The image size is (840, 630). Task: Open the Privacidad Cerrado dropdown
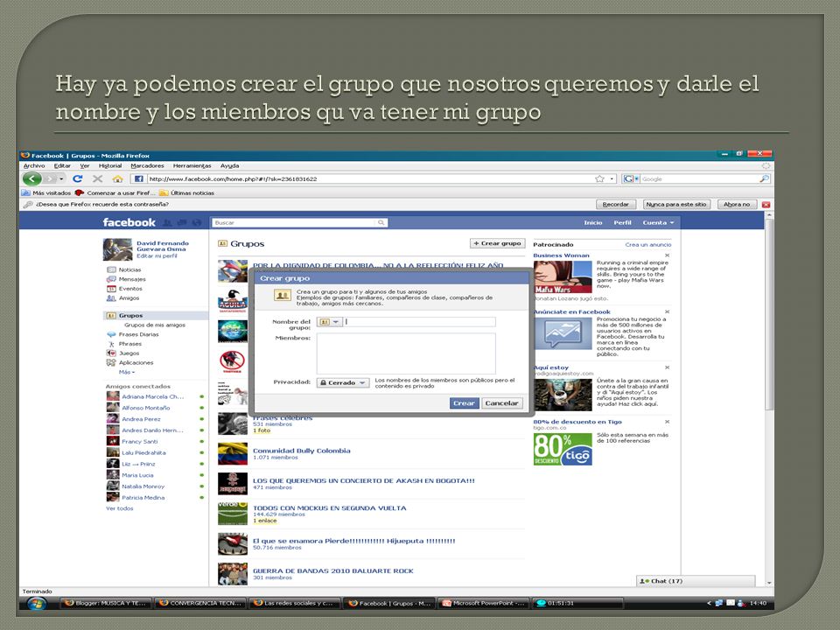(343, 382)
